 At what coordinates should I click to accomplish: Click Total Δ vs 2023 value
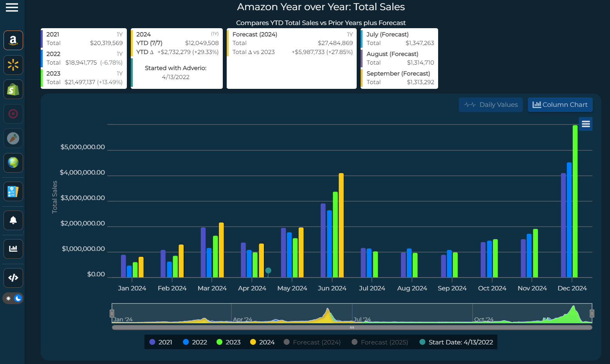(322, 52)
